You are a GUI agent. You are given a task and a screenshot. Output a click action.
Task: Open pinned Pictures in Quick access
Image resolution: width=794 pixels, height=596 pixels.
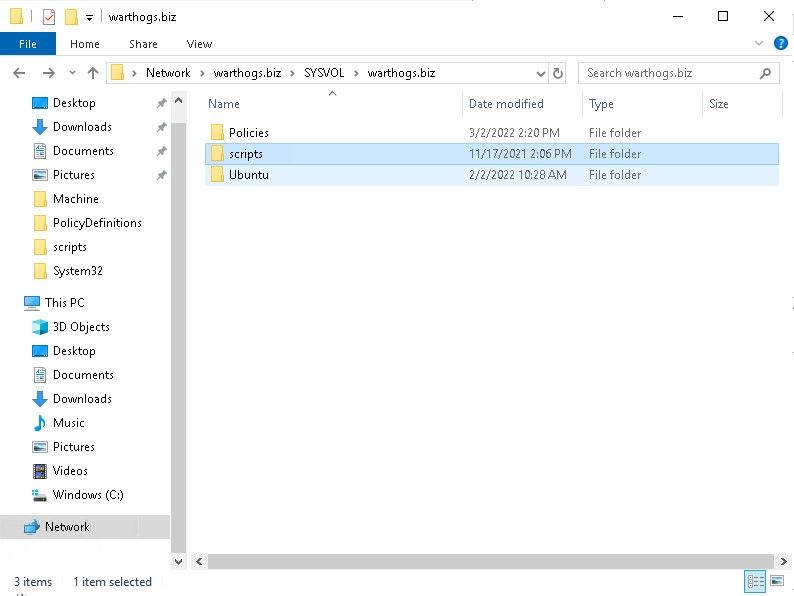coord(73,175)
